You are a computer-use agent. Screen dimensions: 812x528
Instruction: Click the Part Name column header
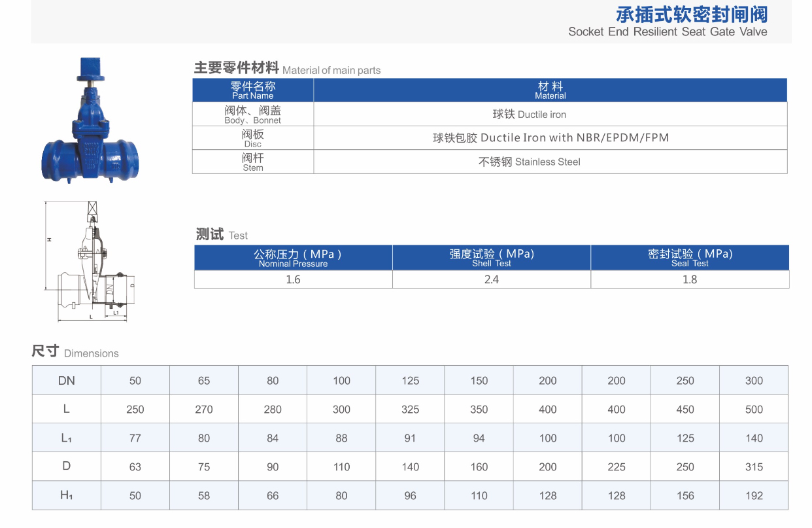[252, 90]
